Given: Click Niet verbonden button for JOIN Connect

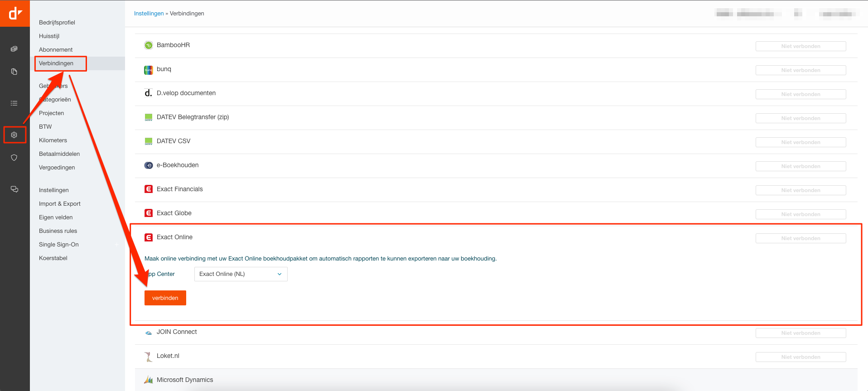Looking at the screenshot, I should [x=800, y=333].
